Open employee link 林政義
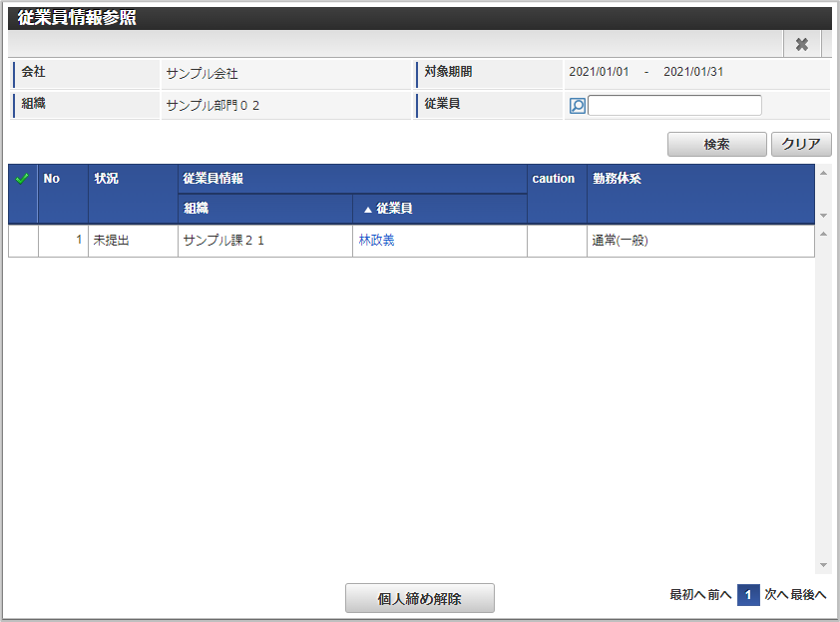Screen dimensions: 840x622 377,241
